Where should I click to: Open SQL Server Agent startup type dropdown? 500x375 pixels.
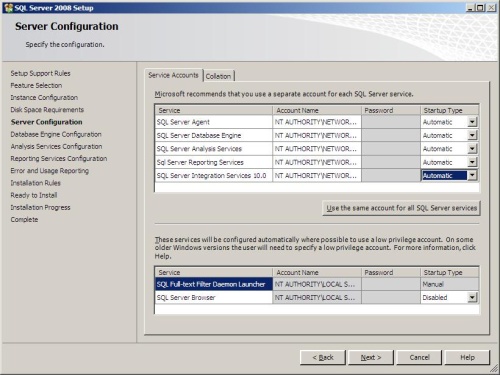472,122
